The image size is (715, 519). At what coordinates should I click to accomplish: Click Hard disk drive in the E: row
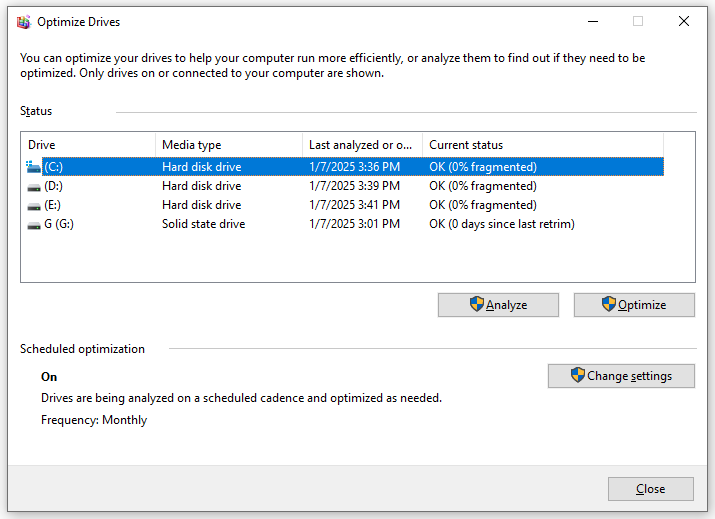(202, 205)
